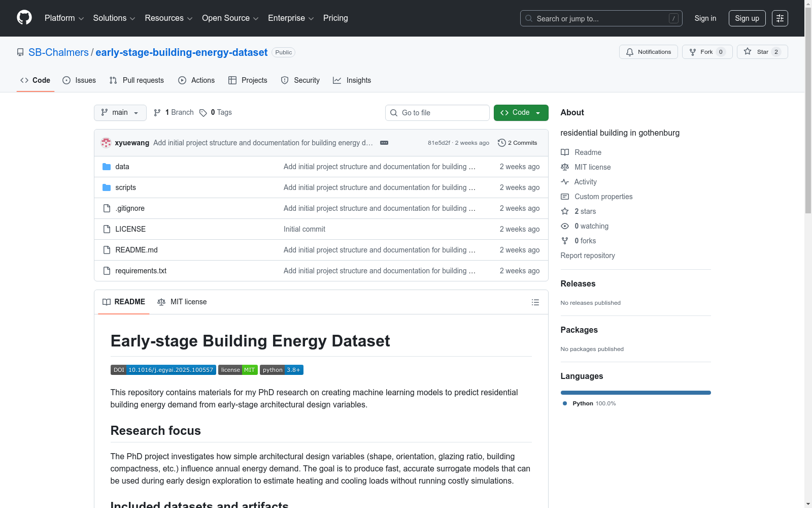The image size is (812, 508).
Task: Open the Platform dropdown menu
Action: click(x=64, y=18)
